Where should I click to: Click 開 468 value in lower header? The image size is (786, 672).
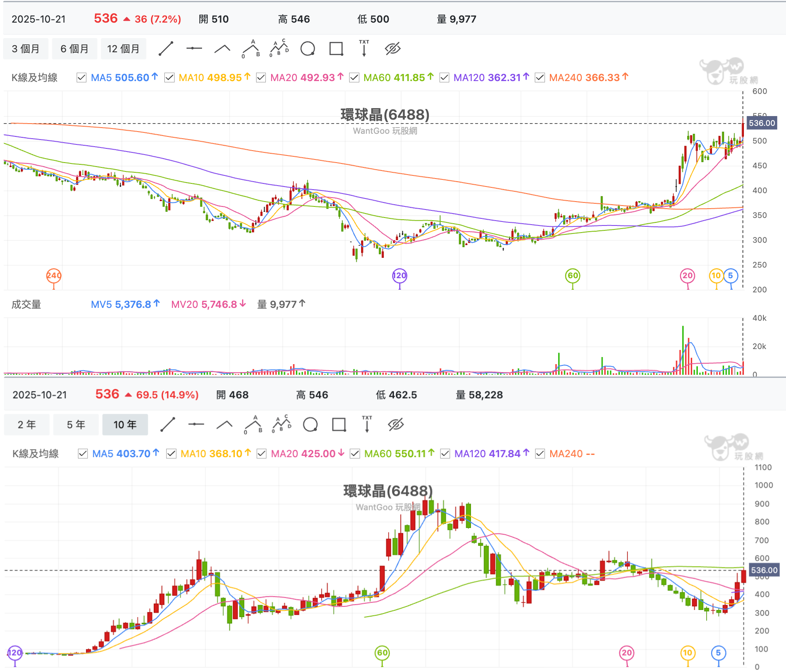click(x=232, y=395)
